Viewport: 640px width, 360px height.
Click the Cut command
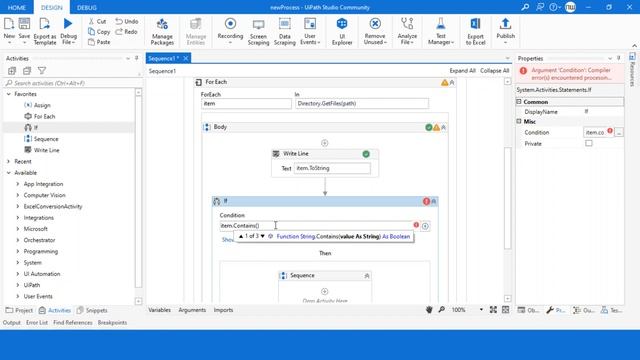[97, 21]
